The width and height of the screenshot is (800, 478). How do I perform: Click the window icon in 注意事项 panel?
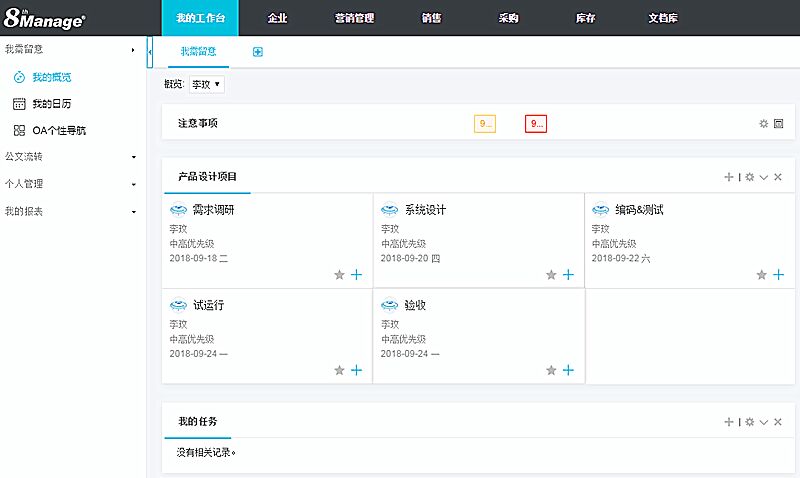tap(778, 124)
